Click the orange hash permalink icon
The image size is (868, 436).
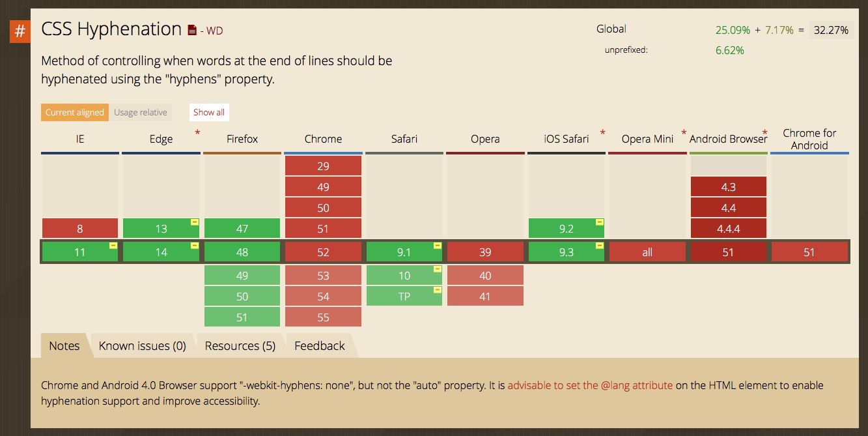[20, 31]
